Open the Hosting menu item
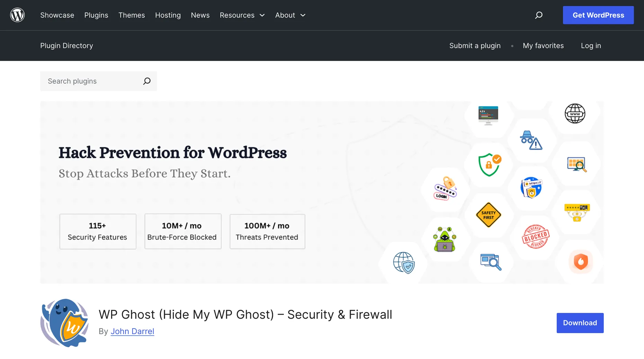Image resolution: width=644 pixels, height=359 pixels. (x=168, y=15)
